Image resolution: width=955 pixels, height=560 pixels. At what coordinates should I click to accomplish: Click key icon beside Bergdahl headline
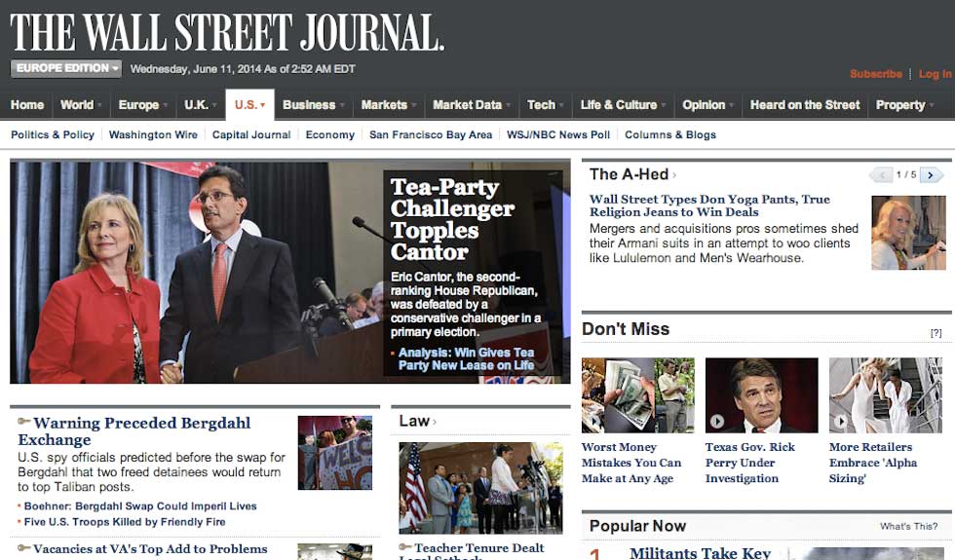(23, 423)
